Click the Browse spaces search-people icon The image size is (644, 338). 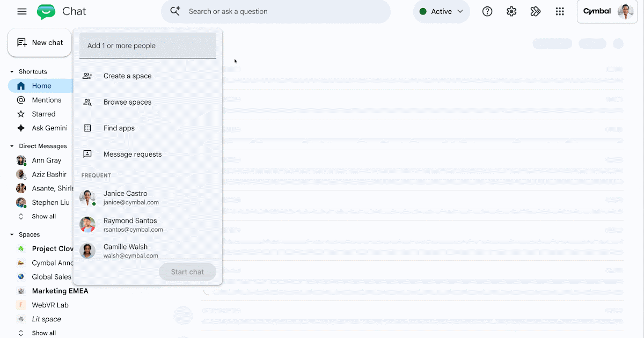coord(87,102)
